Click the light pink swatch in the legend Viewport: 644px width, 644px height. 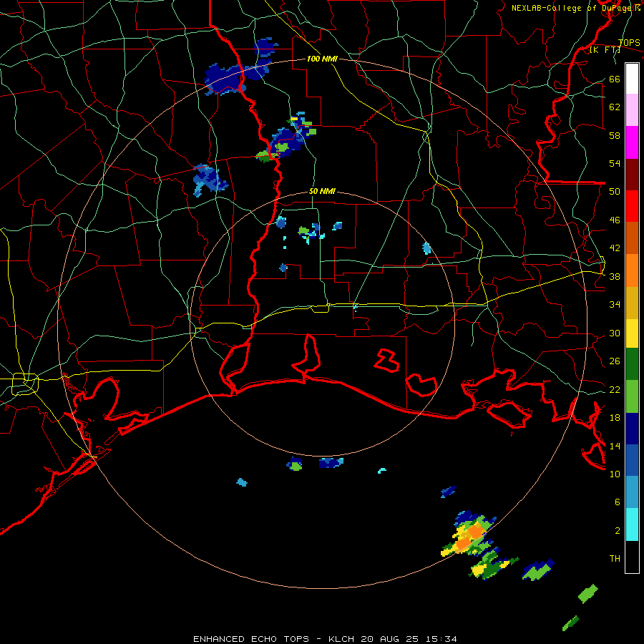coord(632,109)
